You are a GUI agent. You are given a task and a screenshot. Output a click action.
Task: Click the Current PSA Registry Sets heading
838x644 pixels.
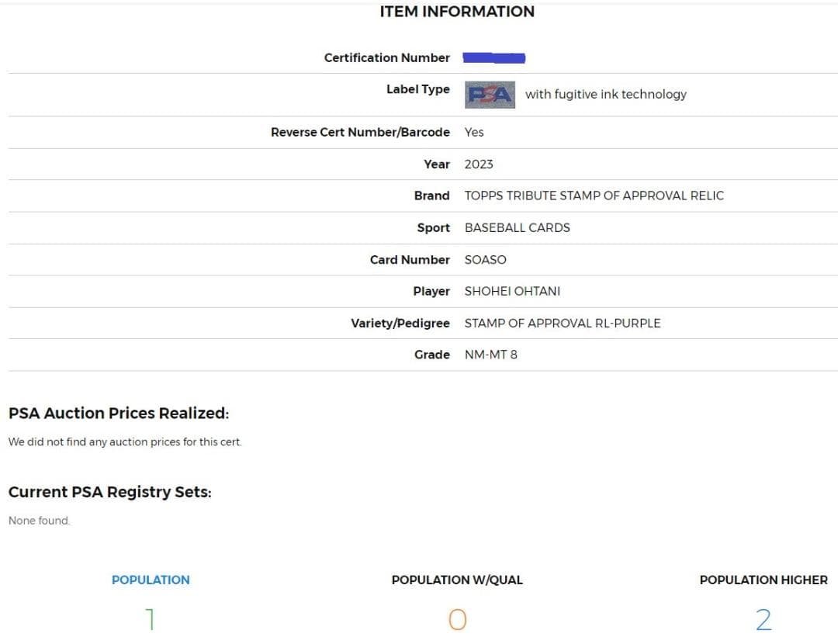(109, 492)
